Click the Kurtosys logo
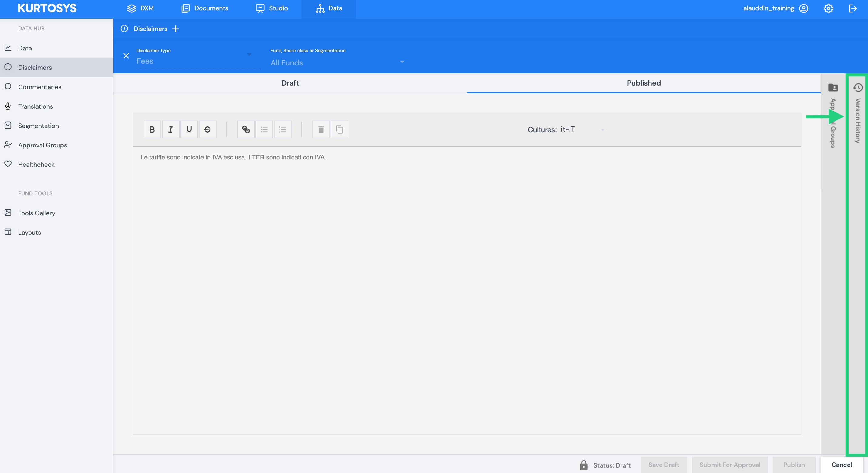868x473 pixels. click(x=47, y=8)
